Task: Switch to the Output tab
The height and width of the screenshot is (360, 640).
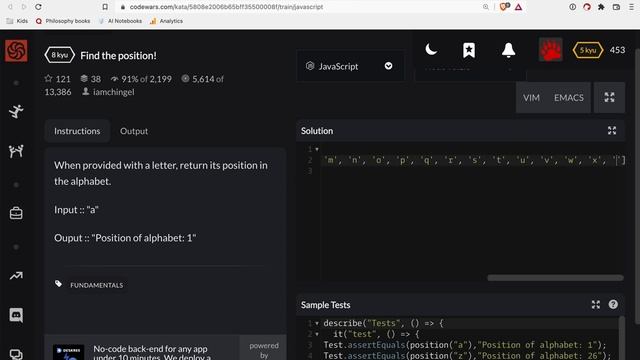Action: 134,131
